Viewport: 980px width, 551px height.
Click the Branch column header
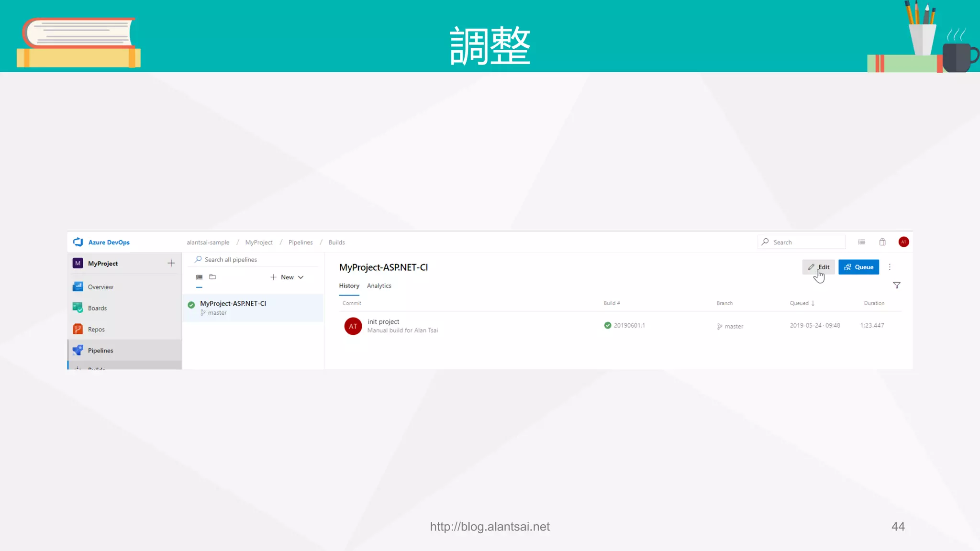[x=724, y=303]
